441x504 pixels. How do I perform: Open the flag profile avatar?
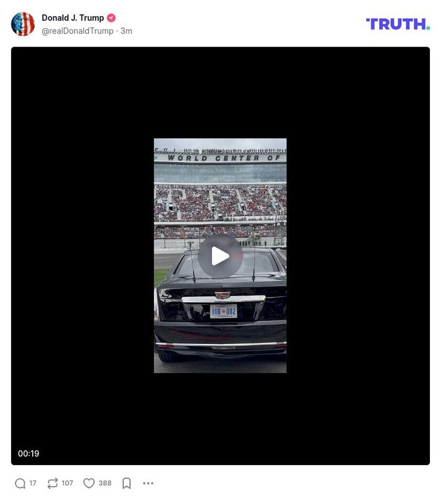(x=23, y=24)
